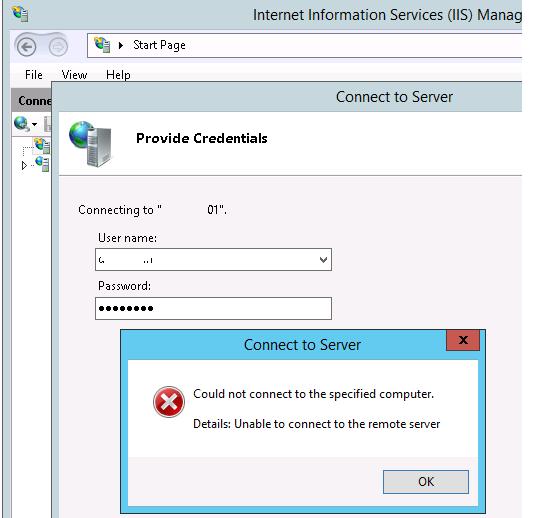Click the red error icon in dialog
Screen dimensions: 542x518
coord(169,402)
